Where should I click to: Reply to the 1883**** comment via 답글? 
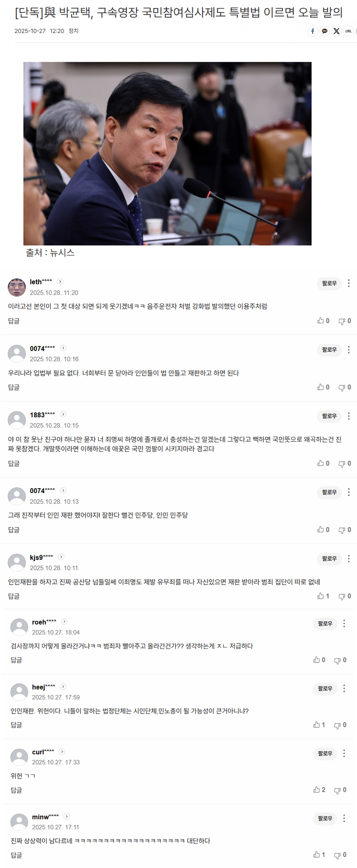pyautogui.click(x=14, y=463)
